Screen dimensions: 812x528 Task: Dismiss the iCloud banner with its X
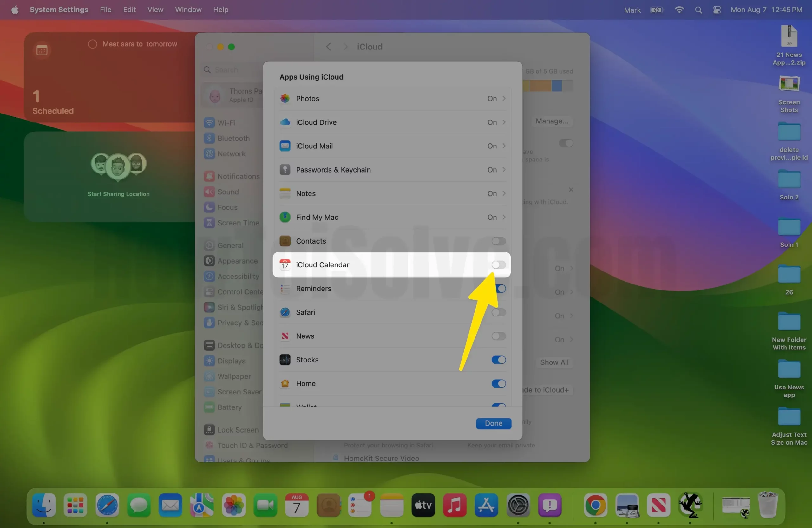pos(571,190)
